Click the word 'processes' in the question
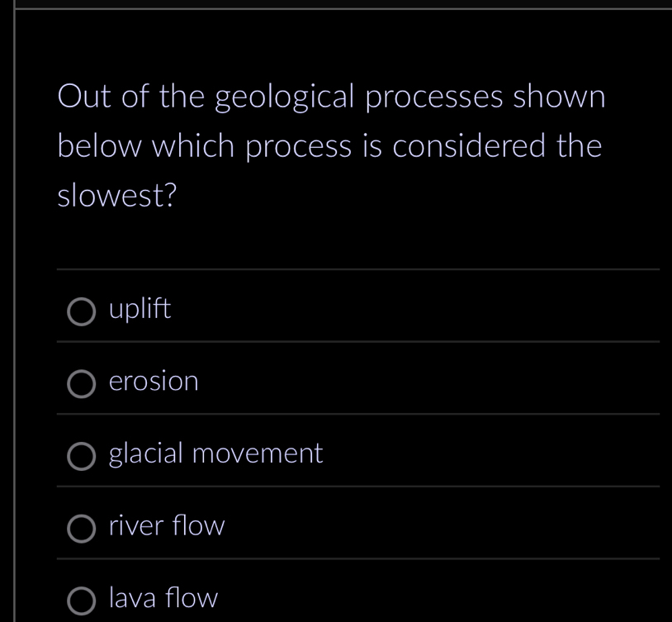Image resolution: width=672 pixels, height=622 pixels. [435, 97]
